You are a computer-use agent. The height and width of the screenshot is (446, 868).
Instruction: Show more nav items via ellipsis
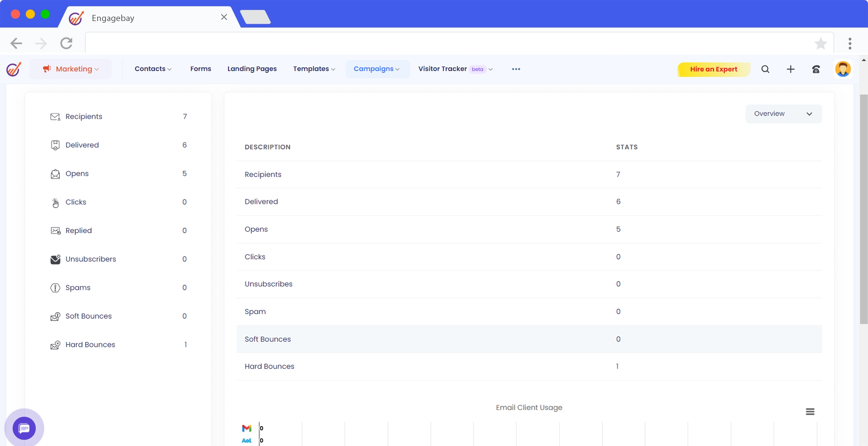pyautogui.click(x=516, y=69)
